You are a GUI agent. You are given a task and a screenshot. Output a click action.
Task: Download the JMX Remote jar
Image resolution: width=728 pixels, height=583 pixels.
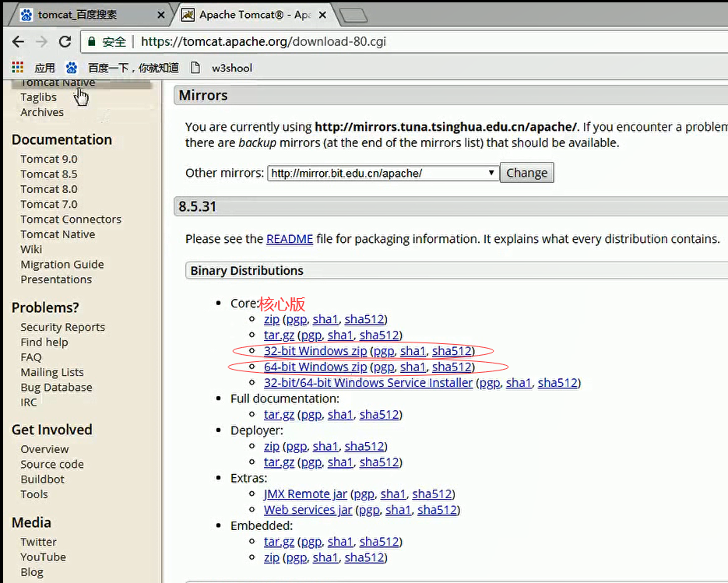pyautogui.click(x=305, y=494)
